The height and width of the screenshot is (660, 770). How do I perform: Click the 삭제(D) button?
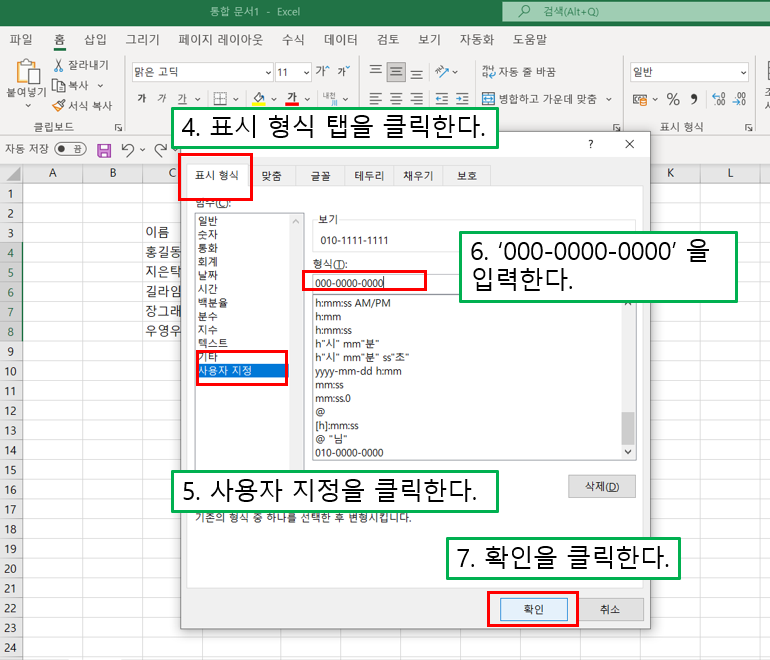602,486
